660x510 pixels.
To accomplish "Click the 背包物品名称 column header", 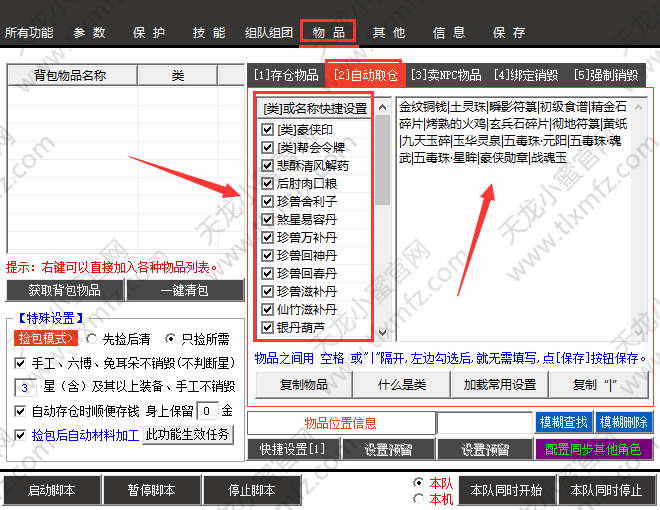I will pyautogui.click(x=72, y=75).
